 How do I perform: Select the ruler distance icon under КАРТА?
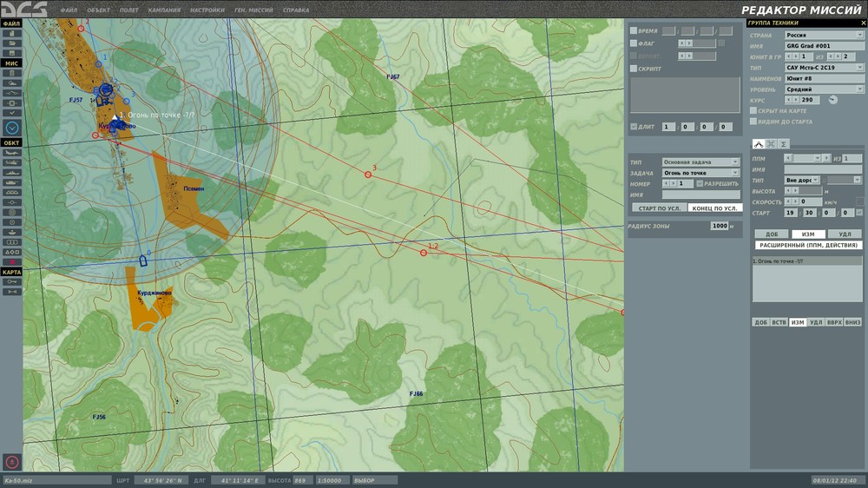point(11,292)
